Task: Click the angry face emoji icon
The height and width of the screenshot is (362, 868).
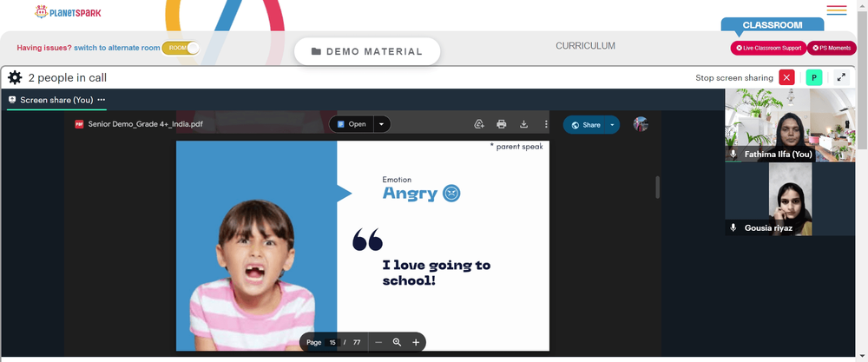Action: tap(451, 194)
